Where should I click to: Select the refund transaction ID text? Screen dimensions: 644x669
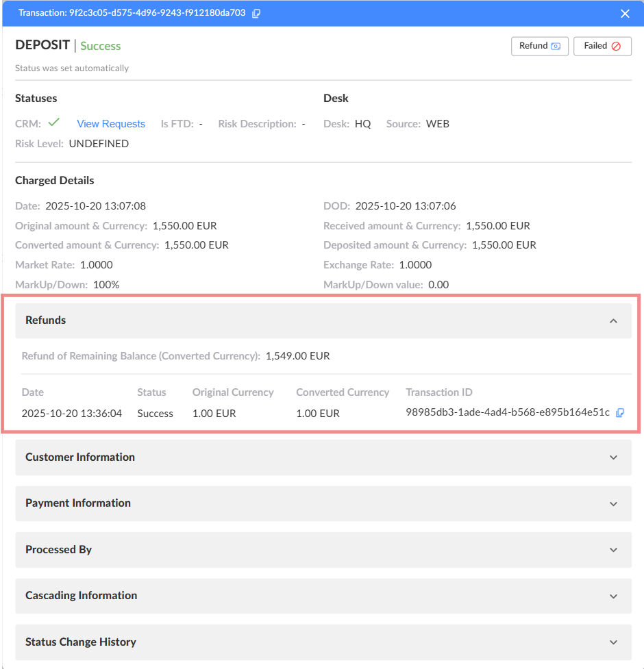[507, 413]
